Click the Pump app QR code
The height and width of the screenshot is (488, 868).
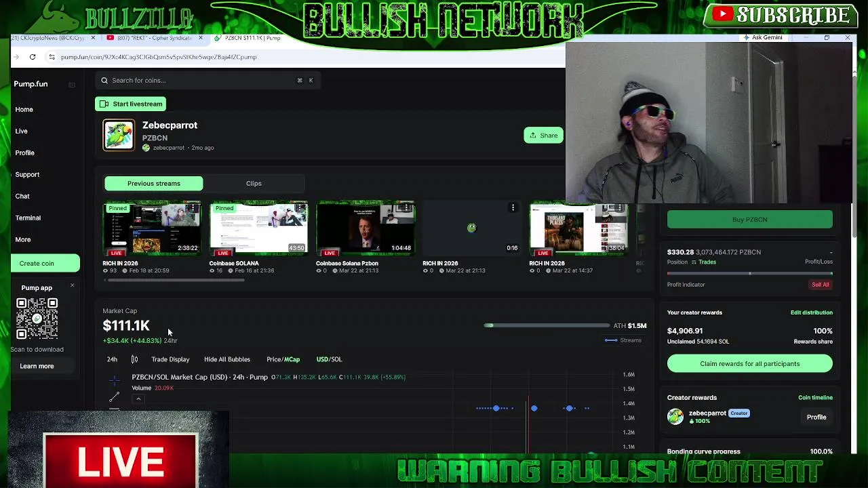point(37,319)
